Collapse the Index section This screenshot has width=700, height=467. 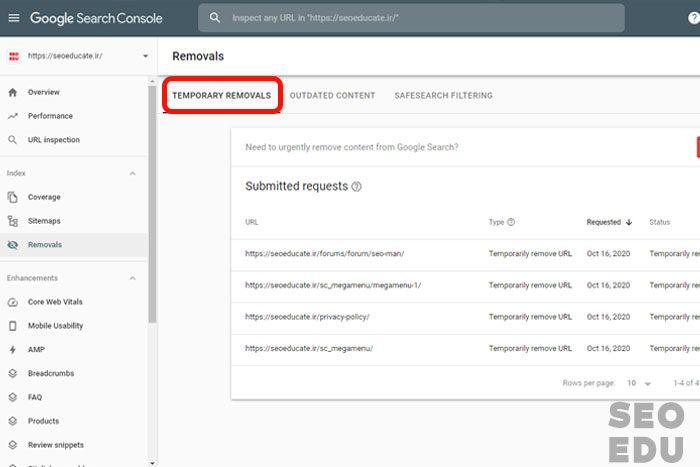click(132, 173)
